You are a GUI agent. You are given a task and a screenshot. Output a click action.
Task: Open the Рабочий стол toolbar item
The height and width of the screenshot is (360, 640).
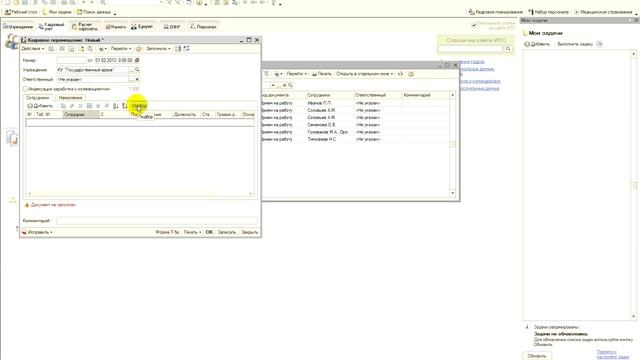[21, 12]
